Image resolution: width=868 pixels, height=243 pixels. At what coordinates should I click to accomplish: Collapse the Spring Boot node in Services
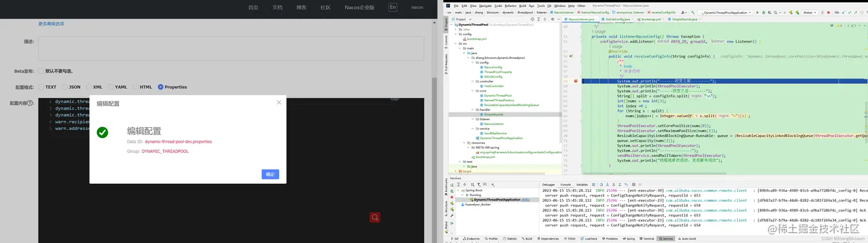[458, 190]
